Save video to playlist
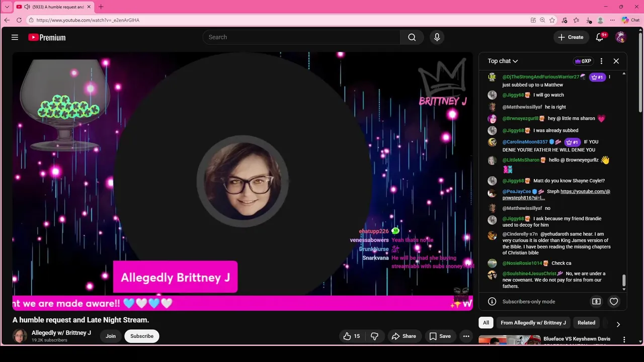The image size is (644, 362). 440,336
